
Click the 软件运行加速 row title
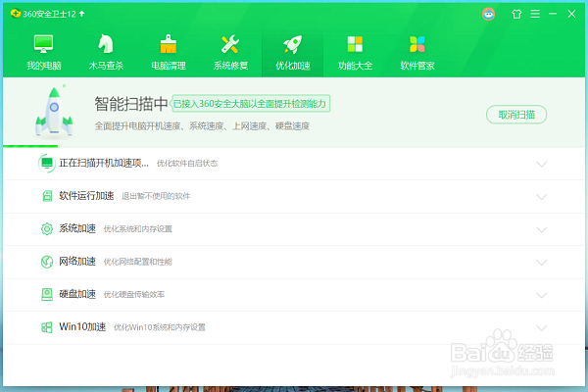coord(86,196)
